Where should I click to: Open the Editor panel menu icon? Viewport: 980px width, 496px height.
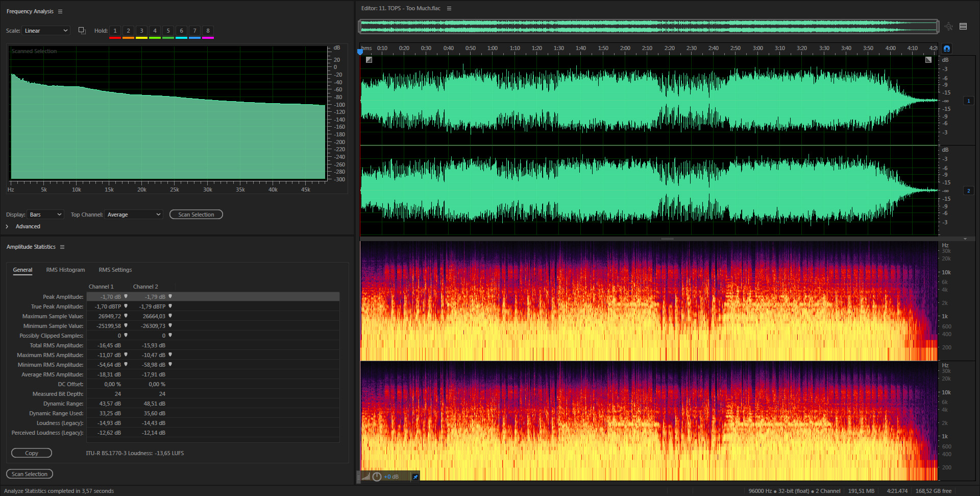449,8
